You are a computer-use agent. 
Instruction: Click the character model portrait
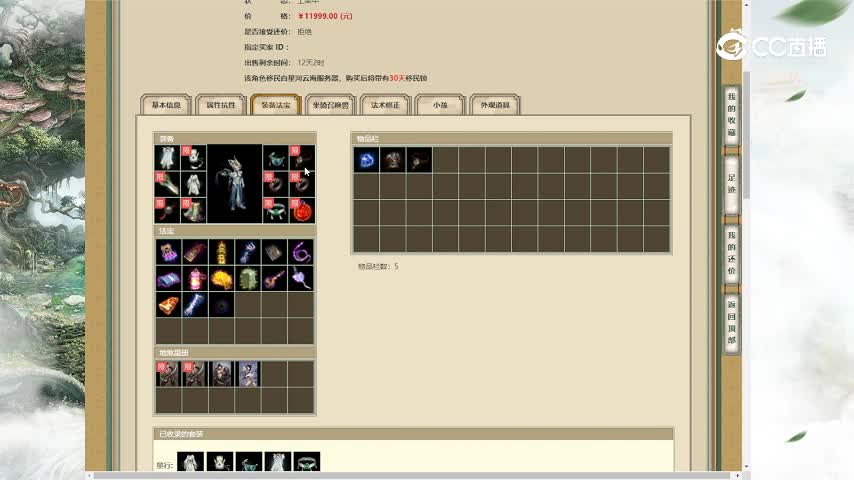pyautogui.click(x=235, y=184)
